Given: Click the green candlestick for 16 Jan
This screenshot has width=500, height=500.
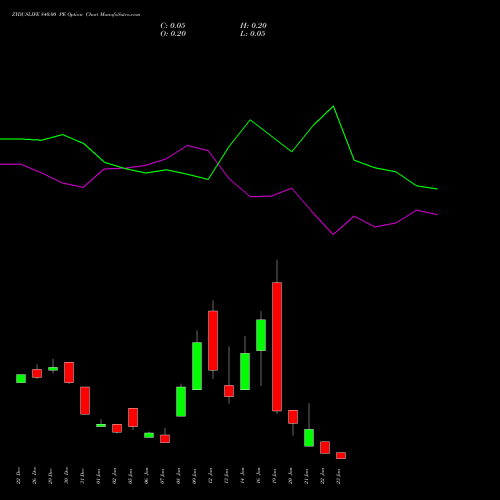Looking at the screenshot, I should [261, 335].
